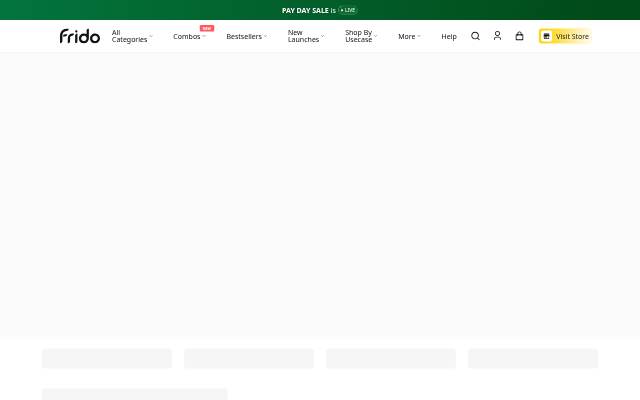640x400 pixels.
Task: Open the Shop By Usecase menu
Action: [x=361, y=36]
